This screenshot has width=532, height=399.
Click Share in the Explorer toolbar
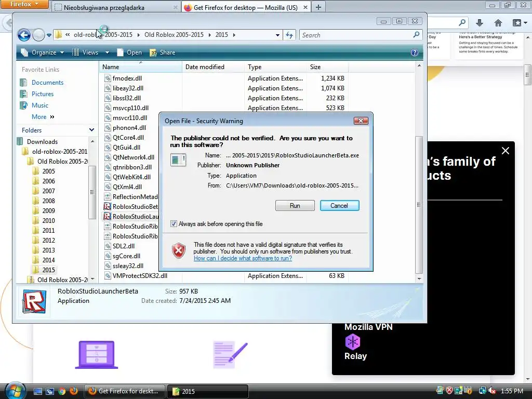click(x=163, y=52)
